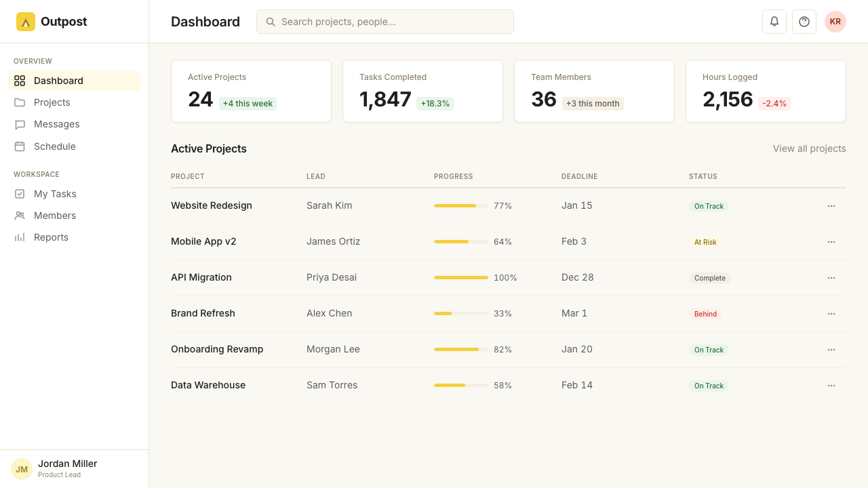Viewport: 868px width, 488px height.
Task: Open the Website Redesign project
Action: (212, 205)
